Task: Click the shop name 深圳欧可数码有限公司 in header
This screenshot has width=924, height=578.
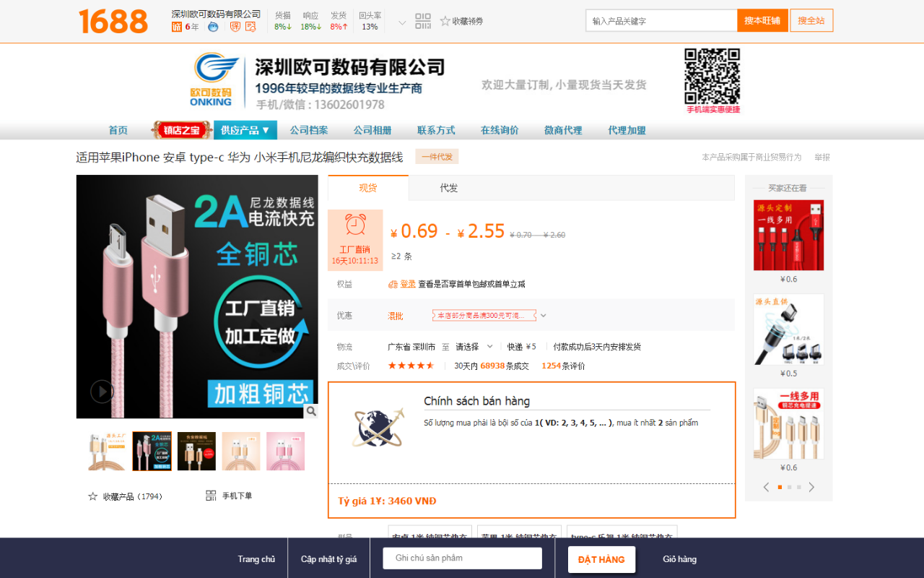Action: (216, 14)
